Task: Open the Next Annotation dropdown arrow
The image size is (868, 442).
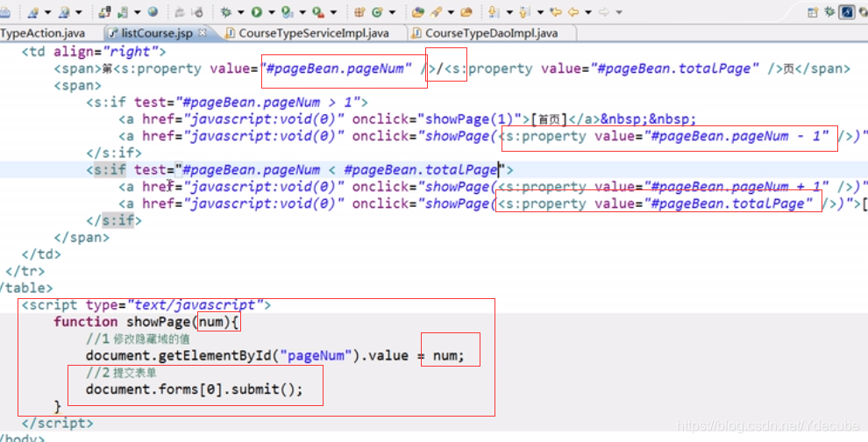Action: click(x=509, y=11)
